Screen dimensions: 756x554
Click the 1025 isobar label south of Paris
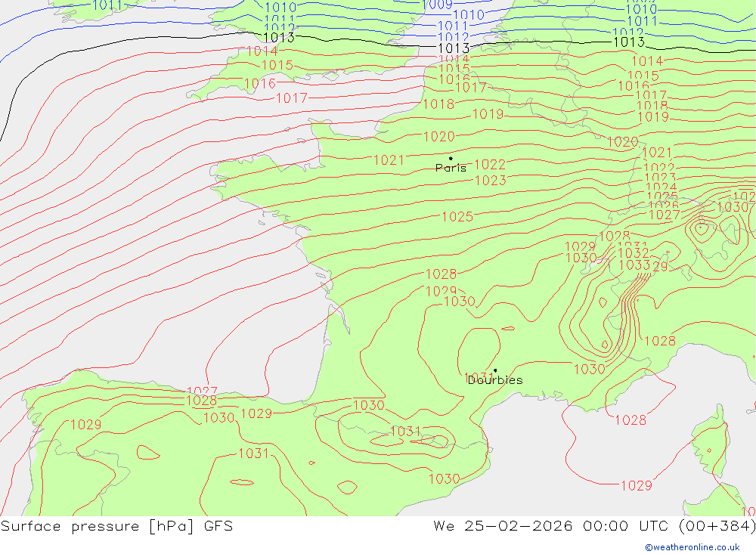click(x=457, y=216)
